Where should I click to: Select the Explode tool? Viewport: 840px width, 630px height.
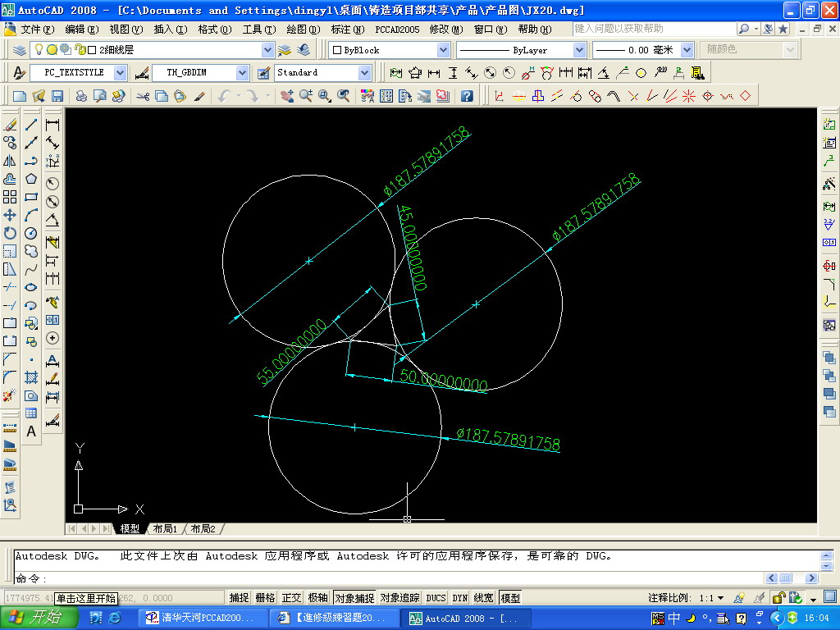(10, 396)
